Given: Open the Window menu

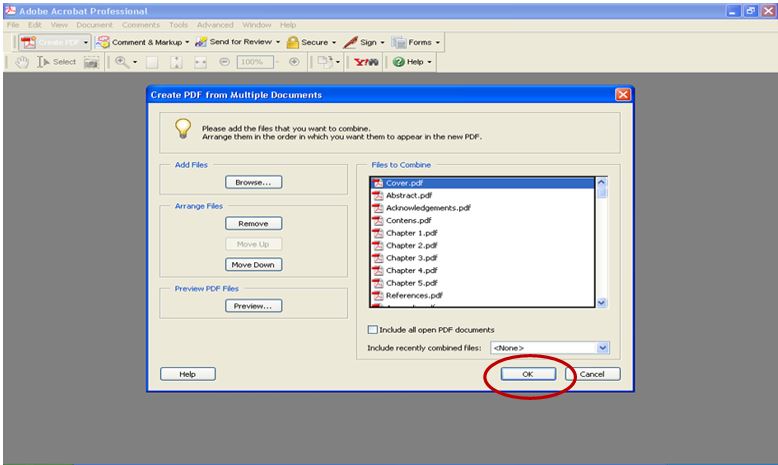Looking at the screenshot, I should (257, 25).
